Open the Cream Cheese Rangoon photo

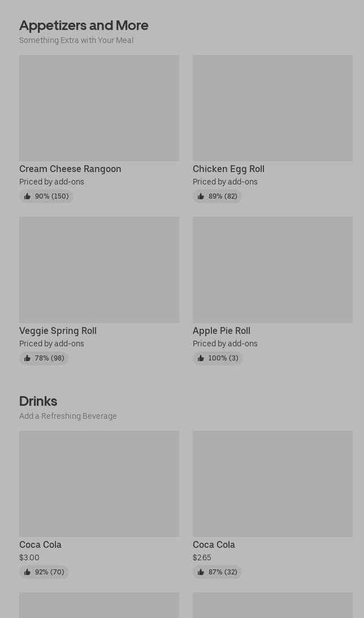pyautogui.click(x=99, y=108)
